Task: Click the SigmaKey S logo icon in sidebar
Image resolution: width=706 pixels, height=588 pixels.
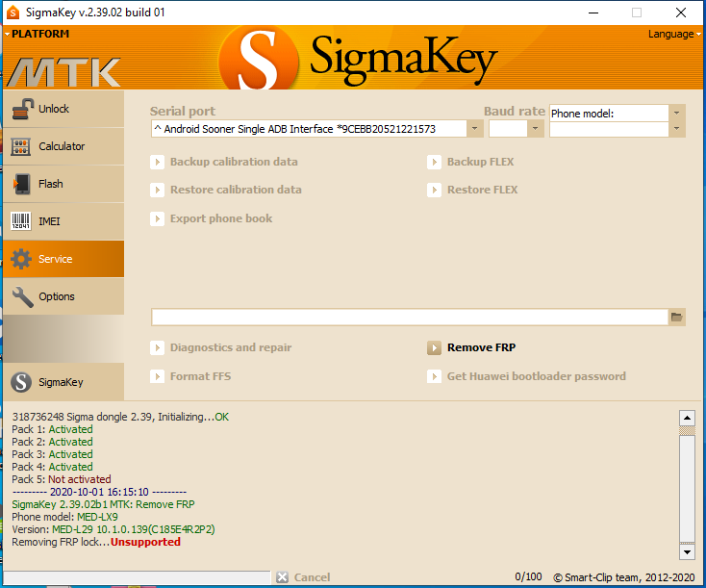Action: coord(21,382)
